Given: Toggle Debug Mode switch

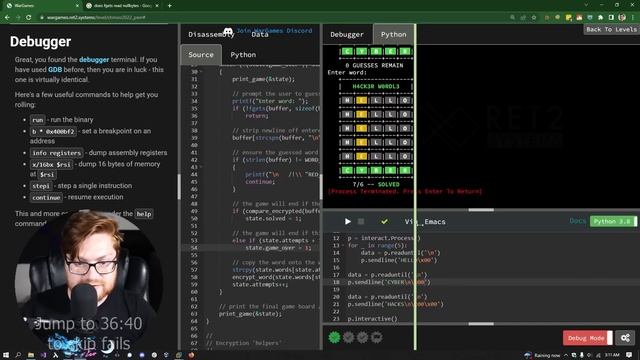Looking at the screenshot, I should (x=587, y=338).
